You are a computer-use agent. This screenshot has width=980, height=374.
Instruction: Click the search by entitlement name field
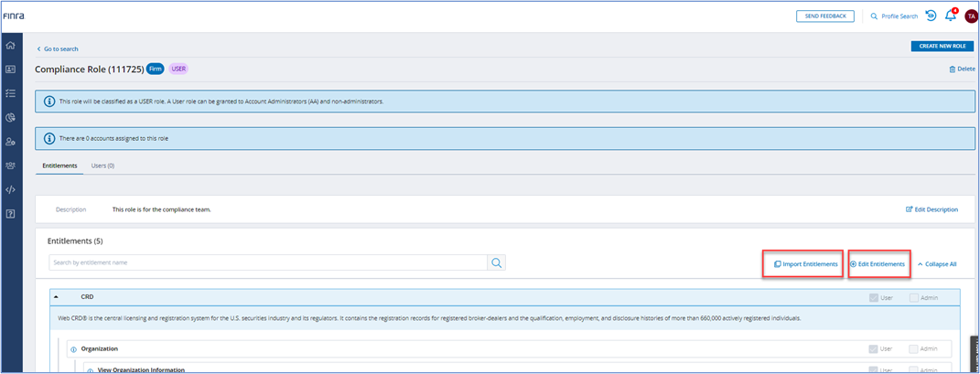tap(267, 263)
